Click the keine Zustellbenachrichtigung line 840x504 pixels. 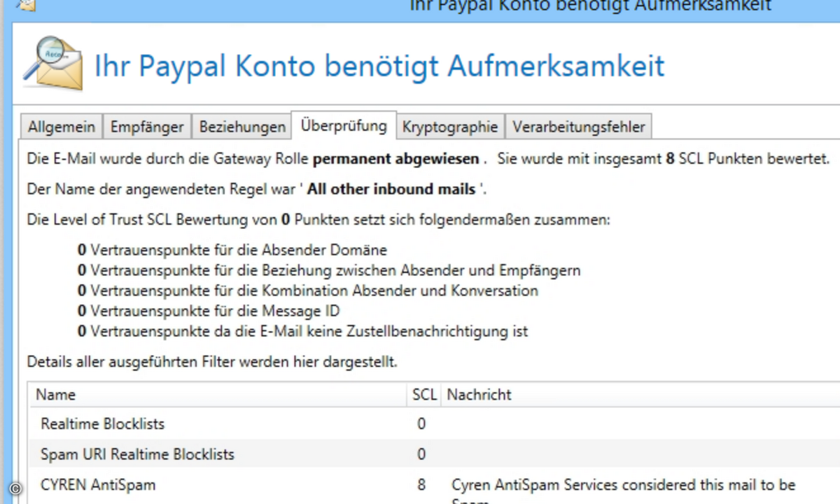302,331
